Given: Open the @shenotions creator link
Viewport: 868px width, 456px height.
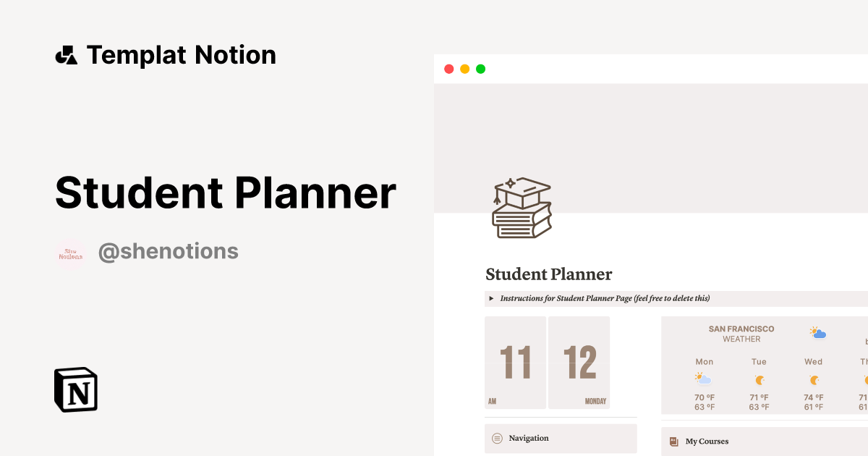Looking at the screenshot, I should point(168,251).
